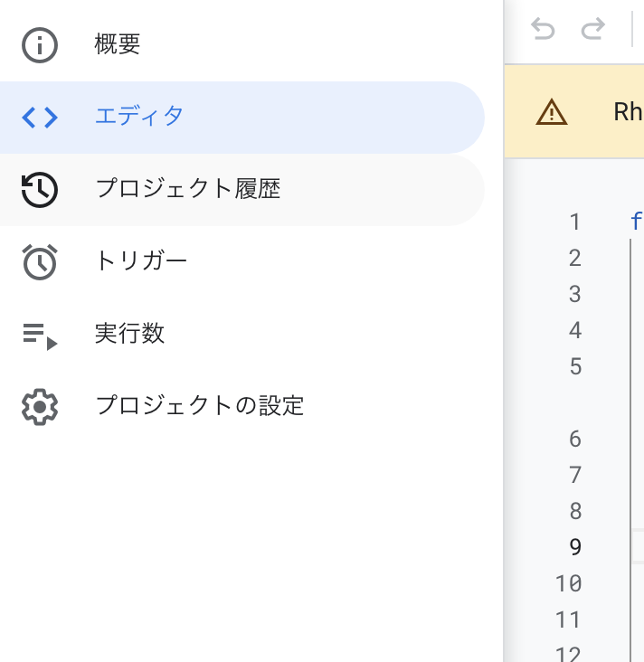Click the Overview info icon
Screen dimensions: 644x662
click(40, 44)
